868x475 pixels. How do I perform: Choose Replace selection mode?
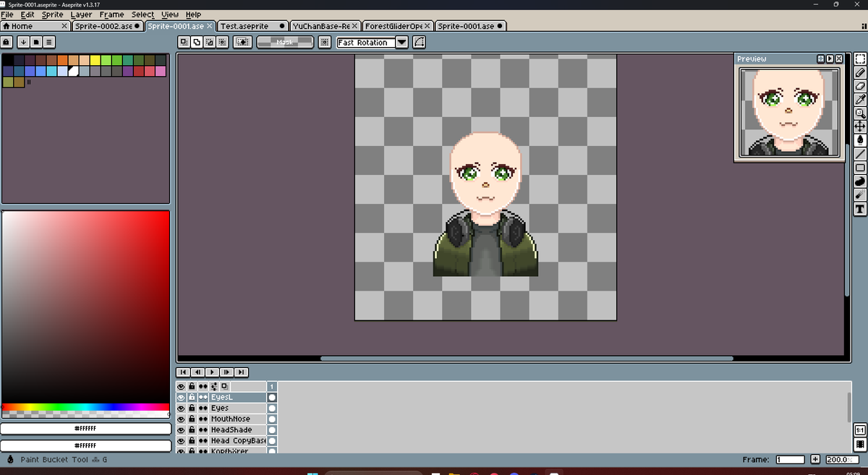coord(184,42)
